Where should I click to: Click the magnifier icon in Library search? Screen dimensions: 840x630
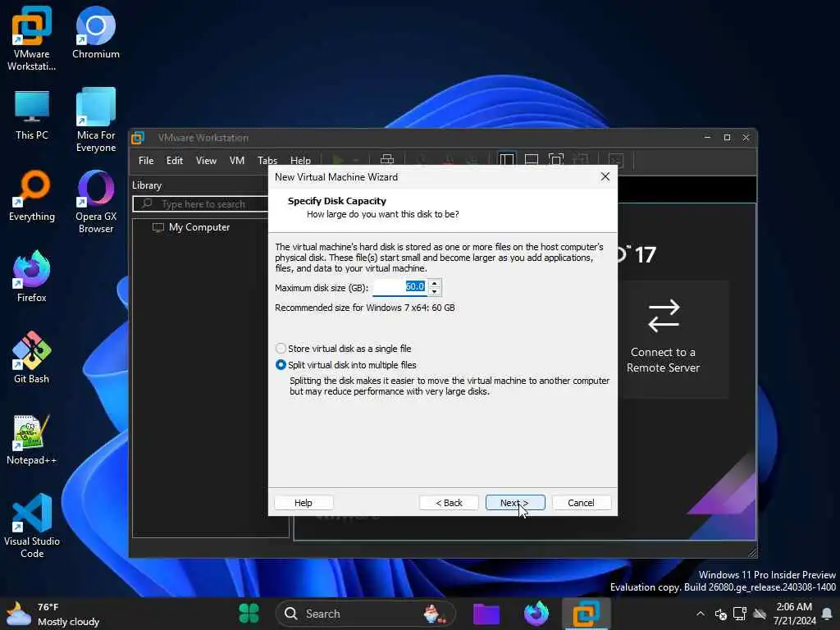point(147,203)
